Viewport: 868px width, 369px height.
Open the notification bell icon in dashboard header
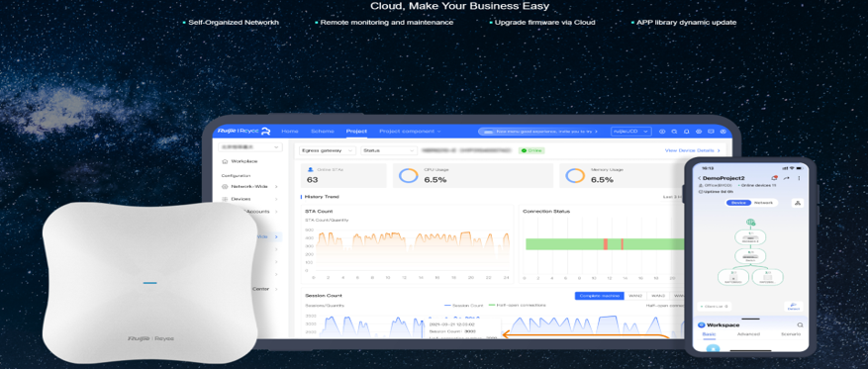click(687, 132)
